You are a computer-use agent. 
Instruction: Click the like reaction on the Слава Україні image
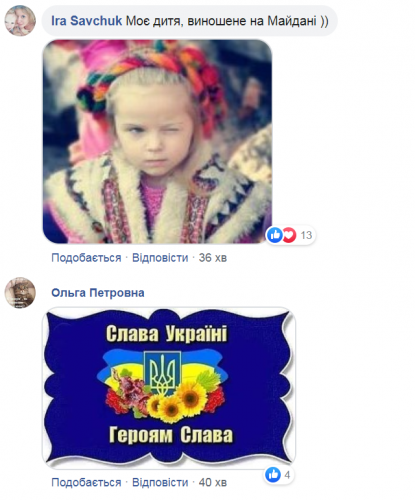(x=273, y=475)
